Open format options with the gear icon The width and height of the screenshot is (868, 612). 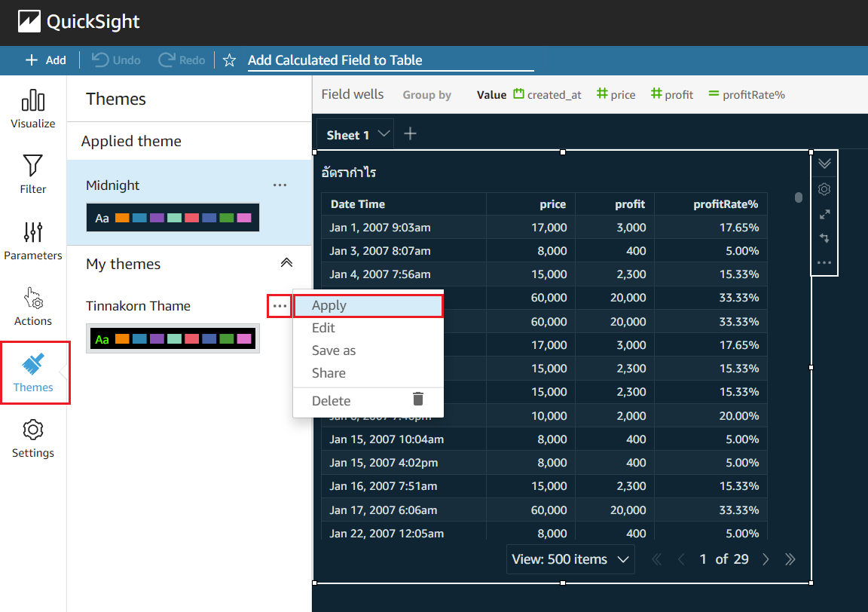coord(824,189)
